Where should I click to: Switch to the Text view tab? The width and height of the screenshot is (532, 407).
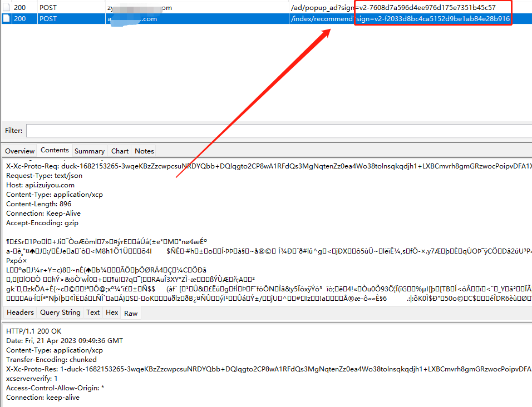[x=93, y=312]
